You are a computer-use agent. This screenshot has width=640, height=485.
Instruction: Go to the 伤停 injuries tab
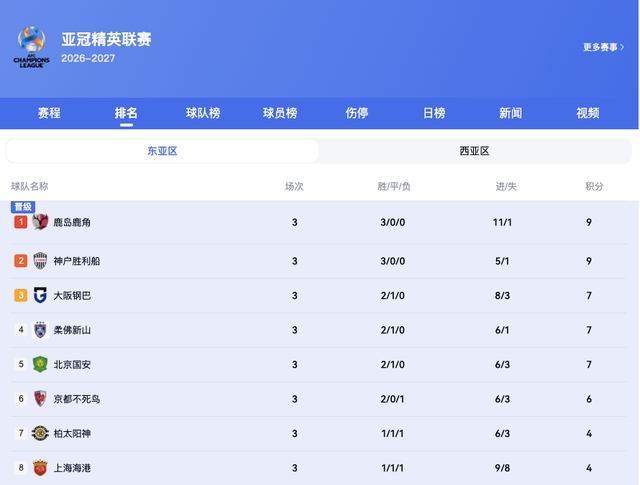[x=357, y=113]
